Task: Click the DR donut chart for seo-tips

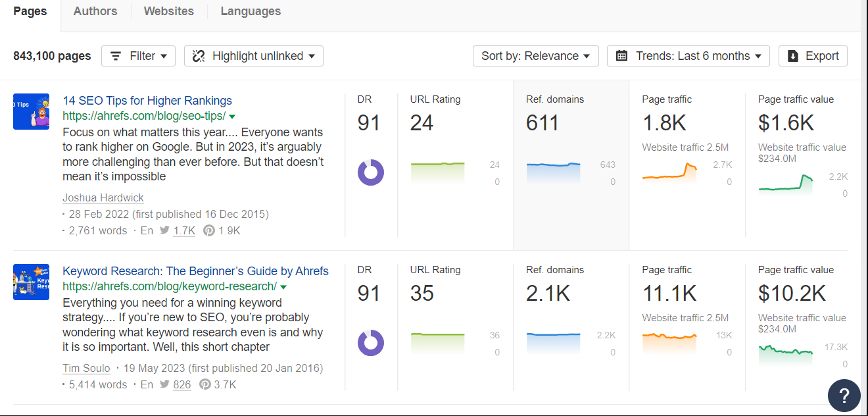Action: (371, 172)
